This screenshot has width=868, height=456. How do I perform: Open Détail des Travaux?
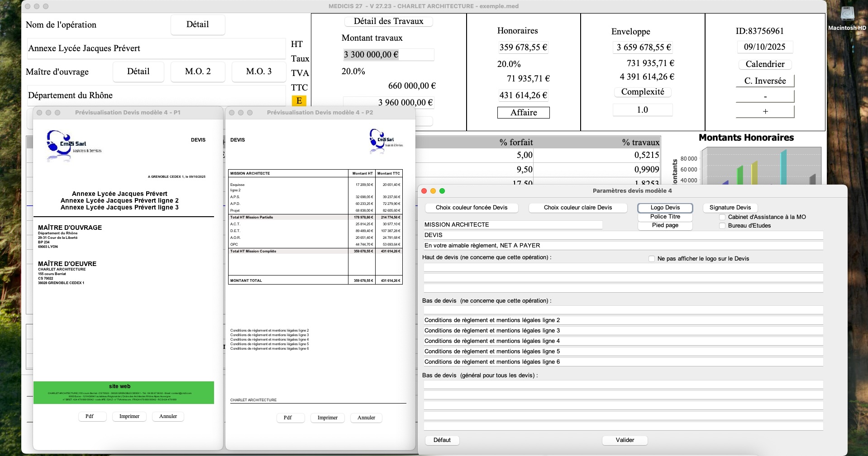click(389, 21)
